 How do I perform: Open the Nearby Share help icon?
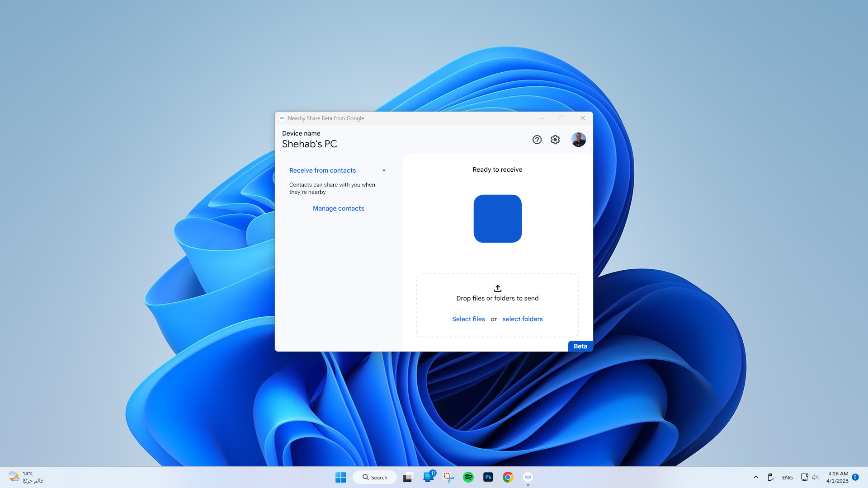pos(537,140)
